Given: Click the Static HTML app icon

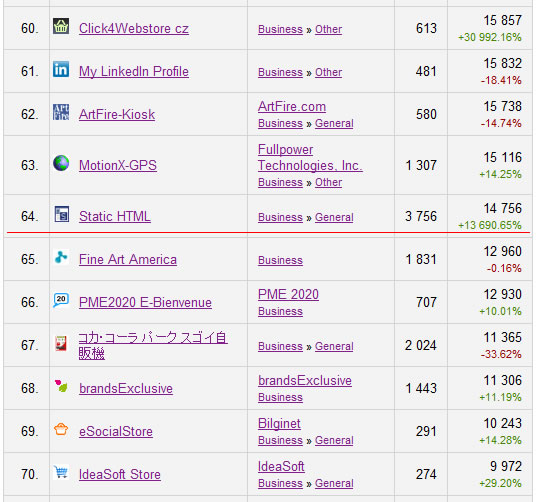Looking at the screenshot, I should point(61,214).
